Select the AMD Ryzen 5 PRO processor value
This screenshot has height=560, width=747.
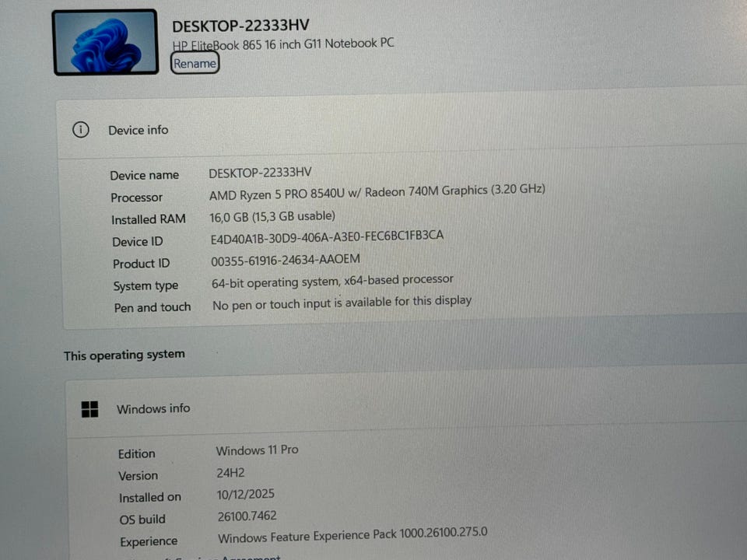[x=377, y=192]
